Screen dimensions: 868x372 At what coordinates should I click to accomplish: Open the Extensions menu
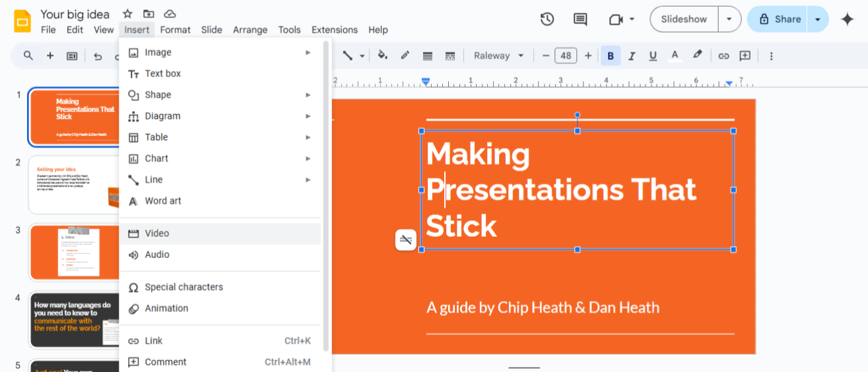tap(335, 30)
